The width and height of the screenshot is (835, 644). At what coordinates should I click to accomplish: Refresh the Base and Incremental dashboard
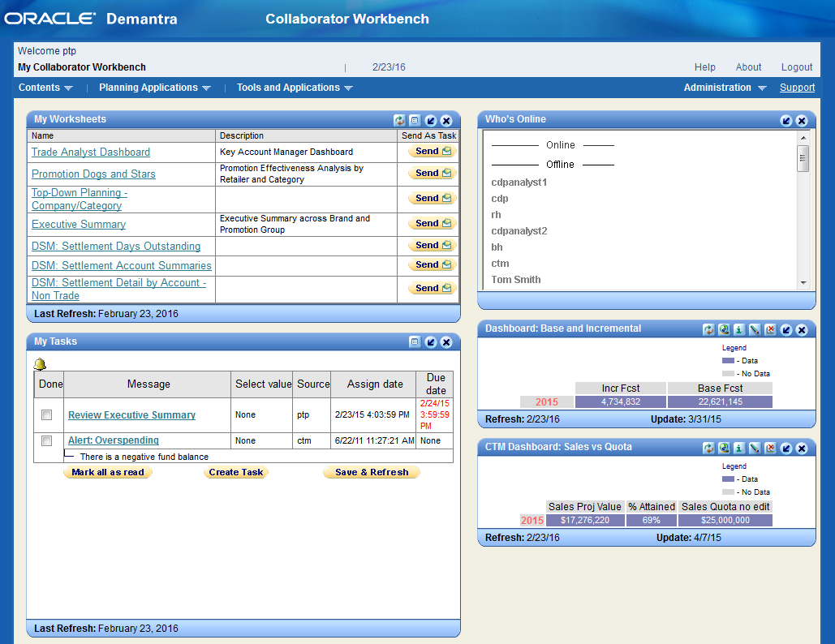708,330
